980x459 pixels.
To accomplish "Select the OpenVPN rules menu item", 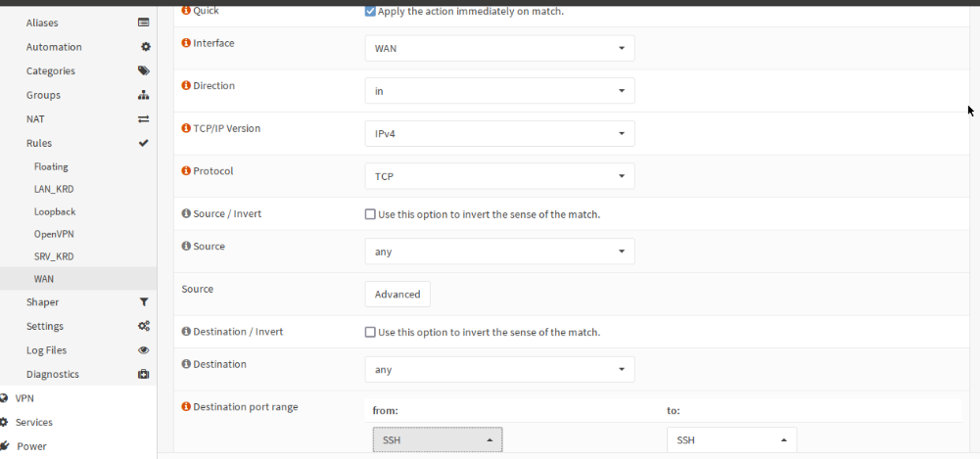I will click(55, 234).
